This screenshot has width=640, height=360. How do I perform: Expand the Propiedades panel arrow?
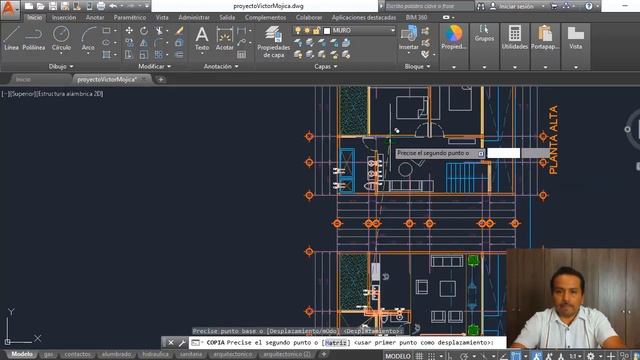453,67
